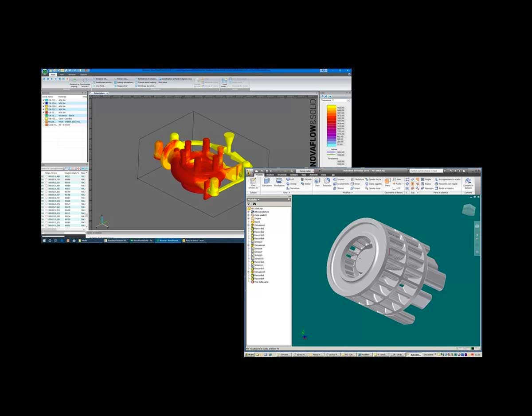
Task: Switch to the Analizza ribbon tab
Action: click(271, 174)
